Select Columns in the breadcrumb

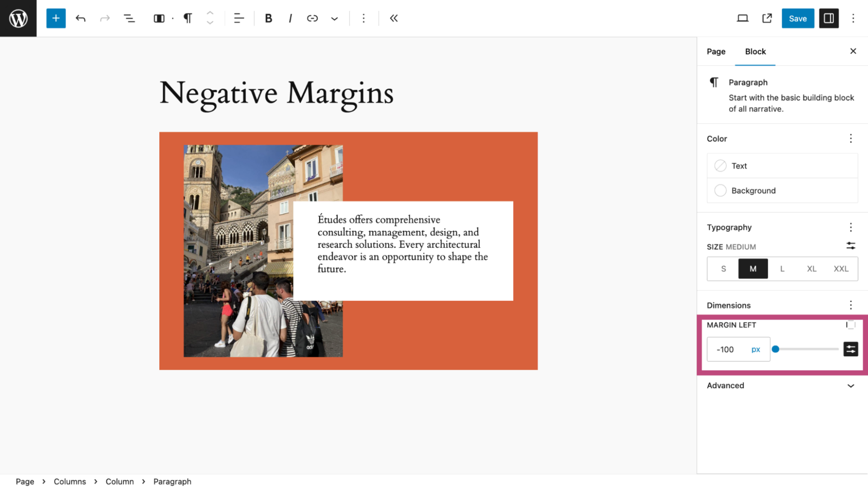click(70, 481)
